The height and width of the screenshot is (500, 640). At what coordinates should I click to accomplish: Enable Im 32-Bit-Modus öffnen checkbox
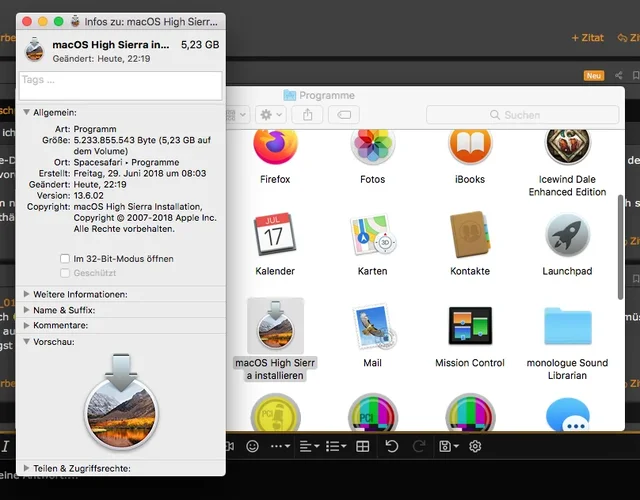tap(65, 258)
